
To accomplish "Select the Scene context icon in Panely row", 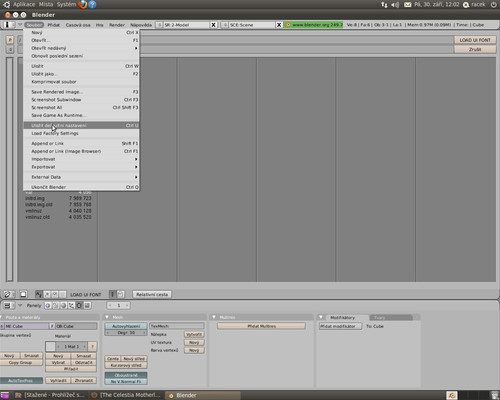I will pos(87,305).
